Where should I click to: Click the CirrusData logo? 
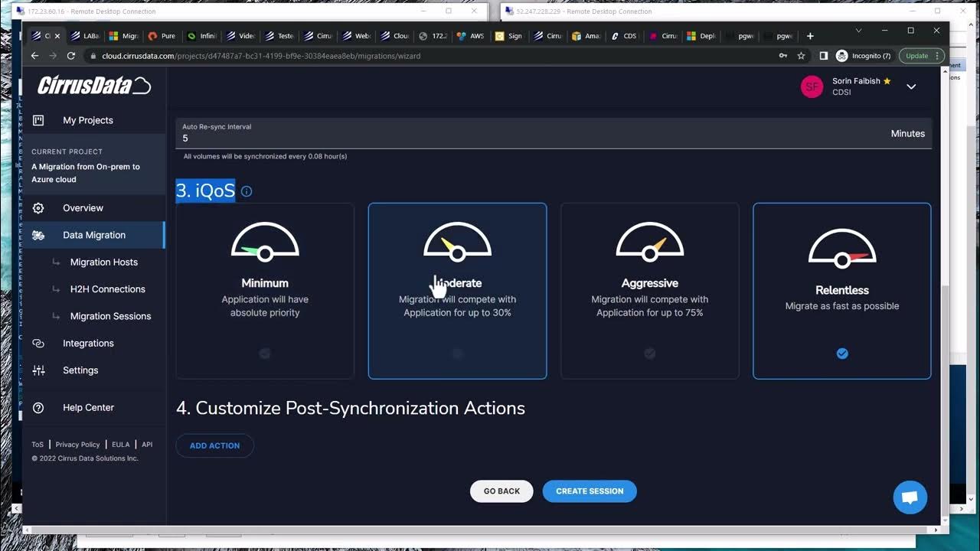pyautogui.click(x=94, y=86)
